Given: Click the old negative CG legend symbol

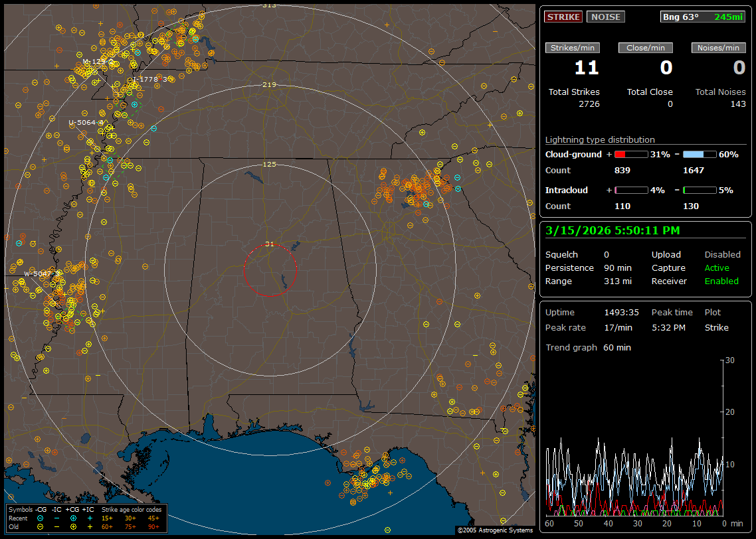Looking at the screenshot, I should pos(41,526).
